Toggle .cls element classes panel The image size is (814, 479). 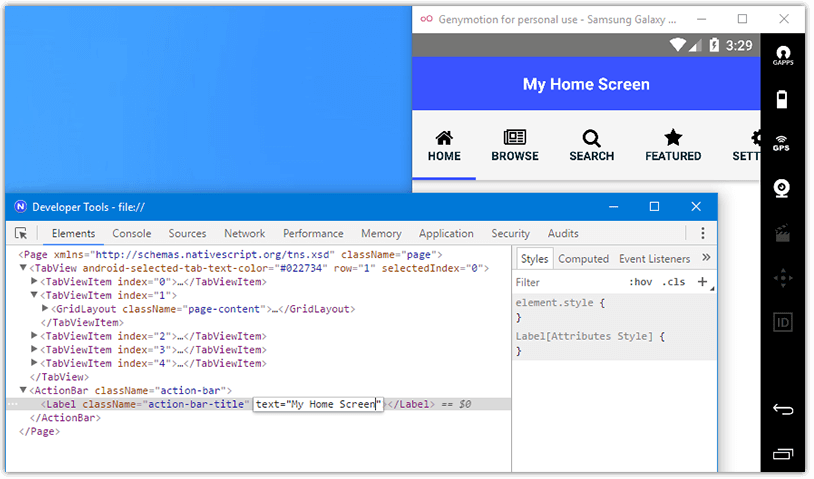click(674, 282)
